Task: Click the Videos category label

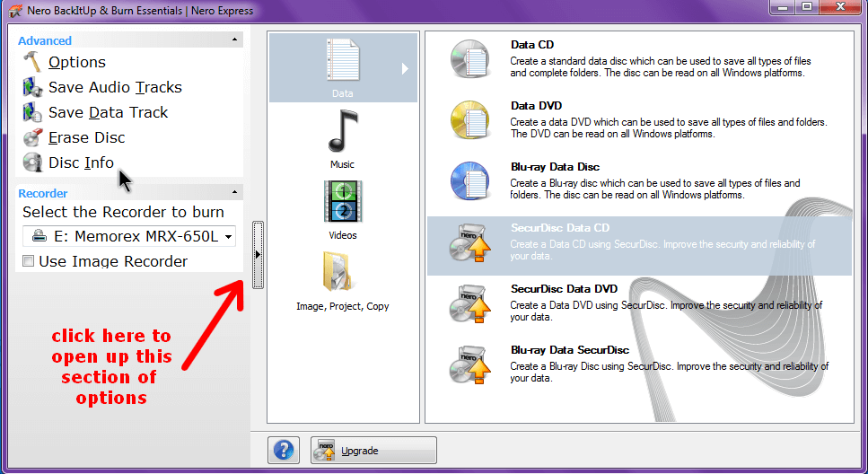Action: click(x=343, y=235)
